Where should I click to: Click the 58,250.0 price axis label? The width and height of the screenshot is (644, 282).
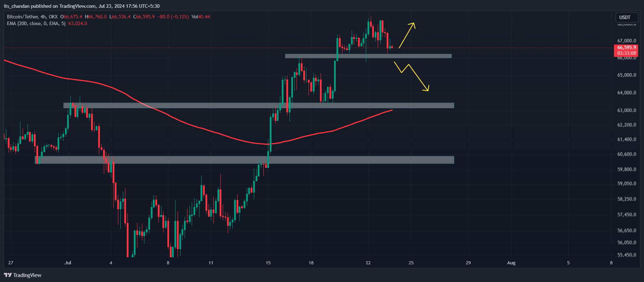[626, 199]
